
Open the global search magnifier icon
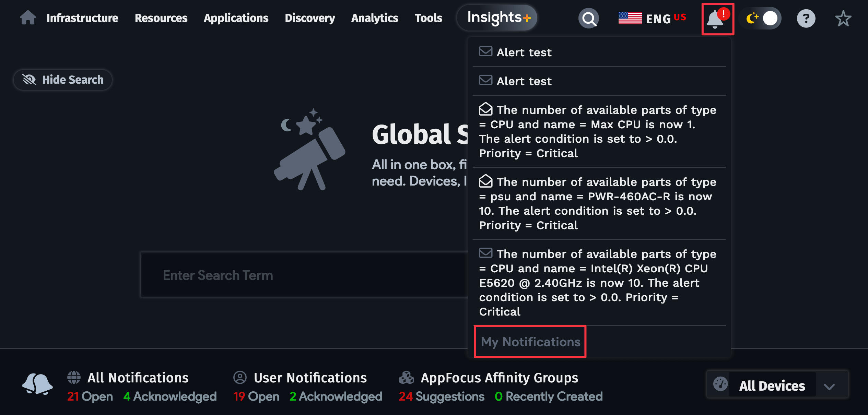click(x=589, y=19)
